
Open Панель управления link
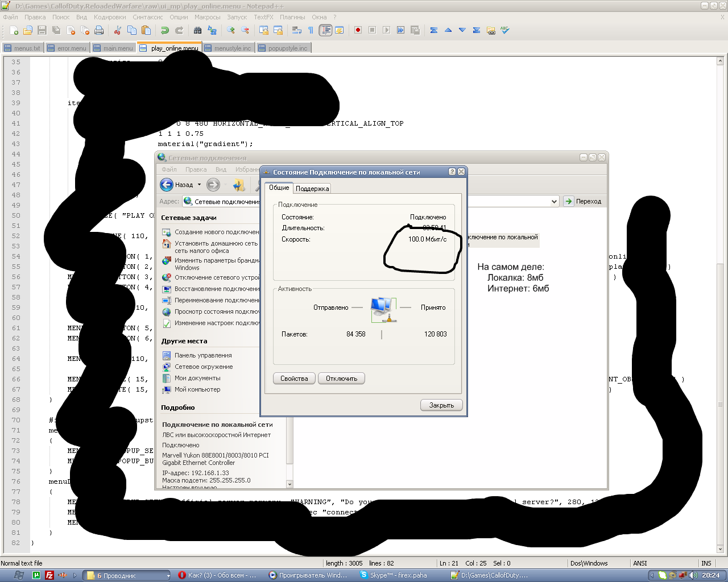click(197, 355)
